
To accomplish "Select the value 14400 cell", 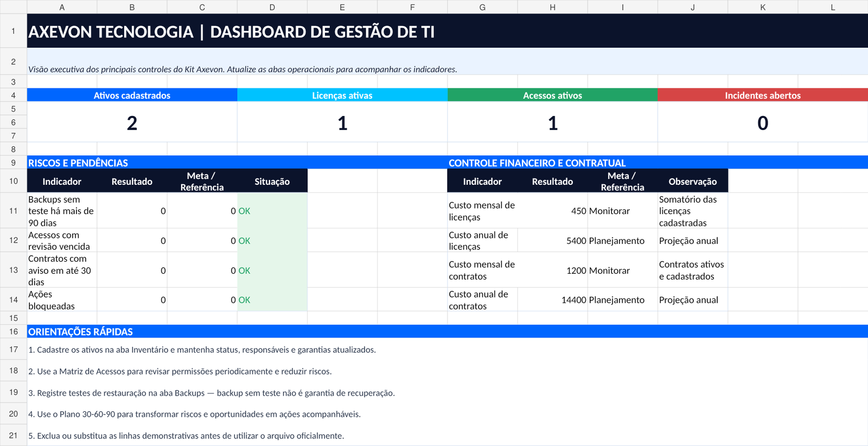I will tap(552, 300).
